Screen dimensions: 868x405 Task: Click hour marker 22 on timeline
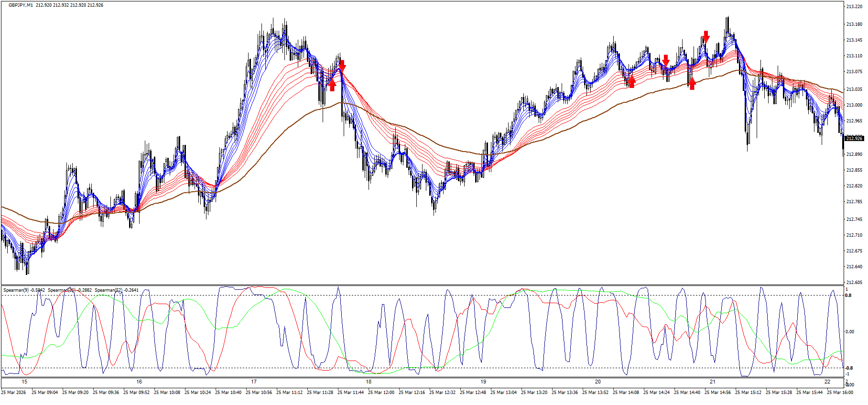(827, 382)
